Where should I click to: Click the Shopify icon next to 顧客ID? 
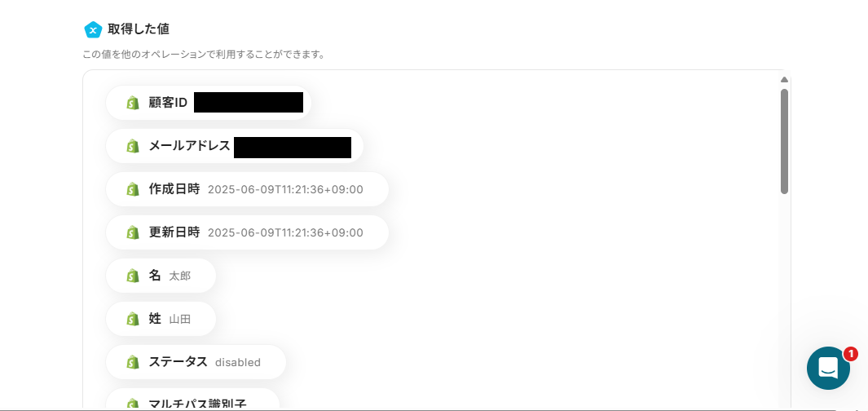coord(133,103)
